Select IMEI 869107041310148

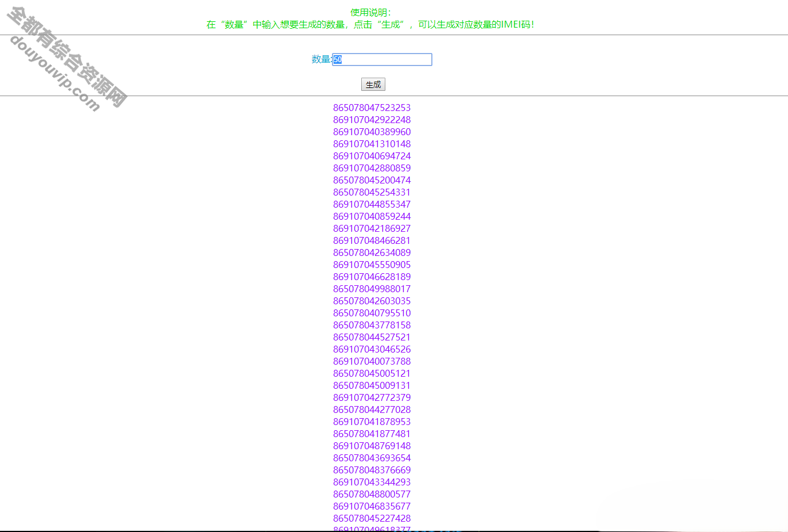[x=372, y=144]
